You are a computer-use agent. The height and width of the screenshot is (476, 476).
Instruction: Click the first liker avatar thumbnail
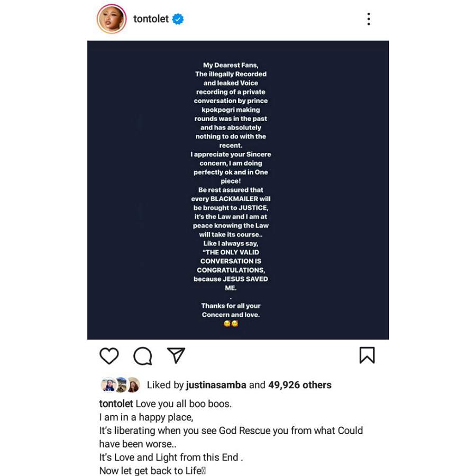point(108,385)
